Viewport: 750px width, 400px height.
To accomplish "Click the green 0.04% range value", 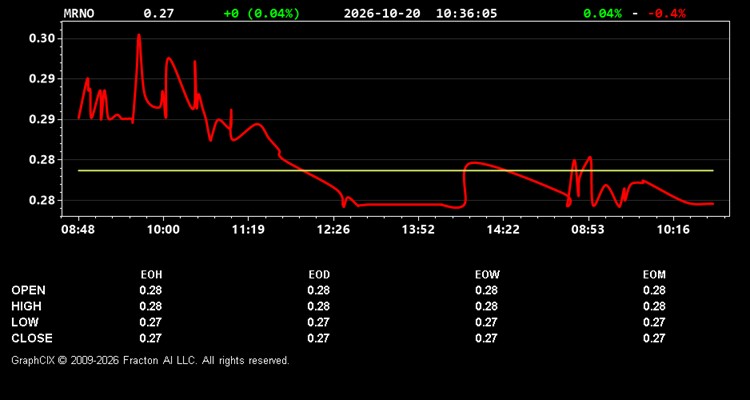I will coord(603,13).
